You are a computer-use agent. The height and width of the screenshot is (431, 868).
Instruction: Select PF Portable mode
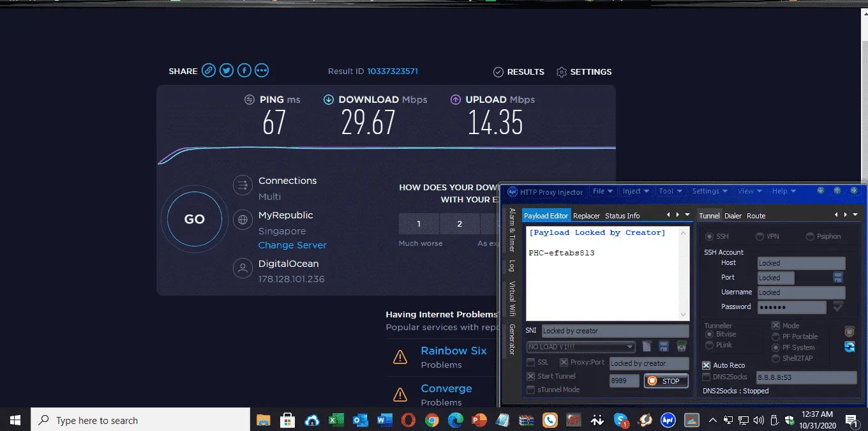pyautogui.click(x=776, y=336)
